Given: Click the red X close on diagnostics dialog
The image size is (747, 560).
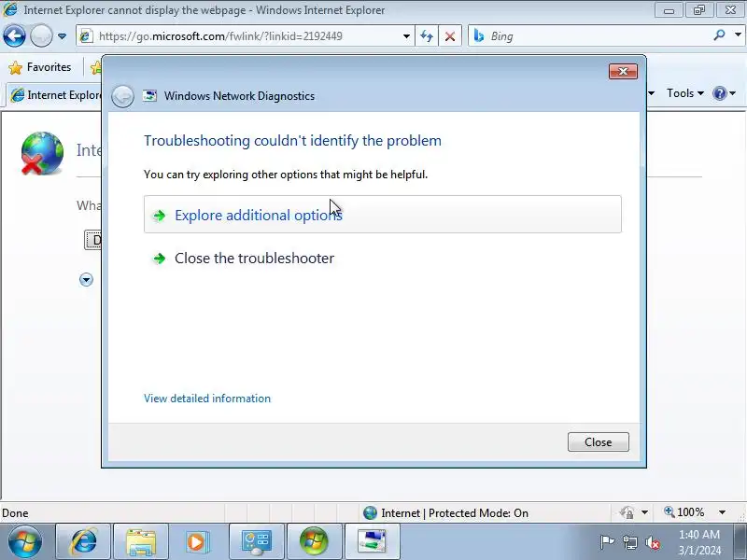Looking at the screenshot, I should (623, 72).
